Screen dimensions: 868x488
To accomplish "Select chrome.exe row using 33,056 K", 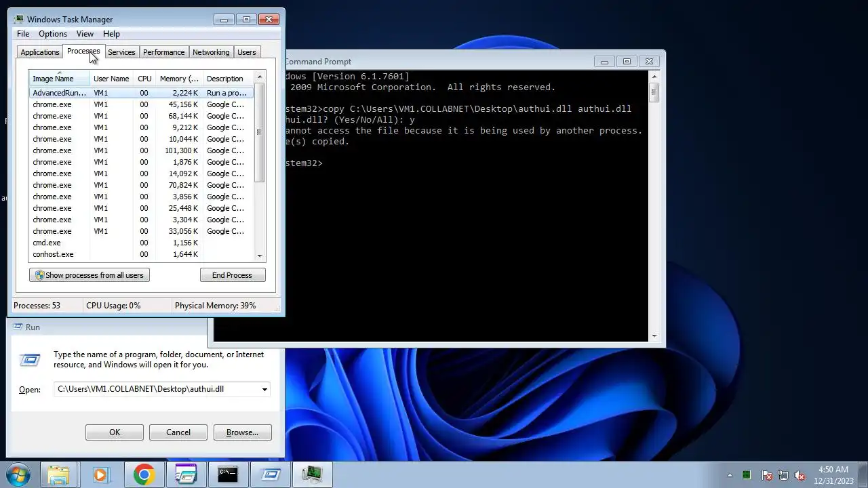I will pyautogui.click(x=141, y=231).
